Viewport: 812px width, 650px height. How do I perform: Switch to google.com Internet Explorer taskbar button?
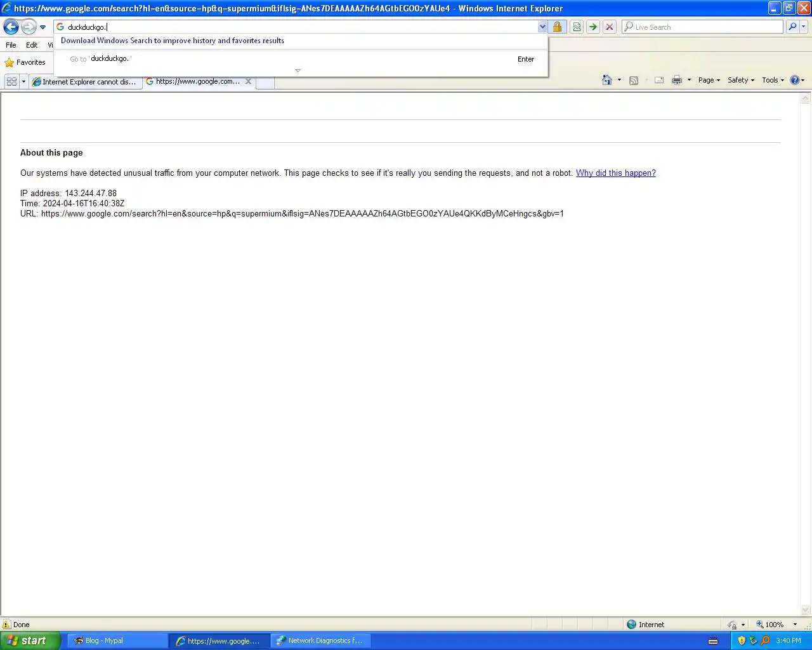(219, 640)
